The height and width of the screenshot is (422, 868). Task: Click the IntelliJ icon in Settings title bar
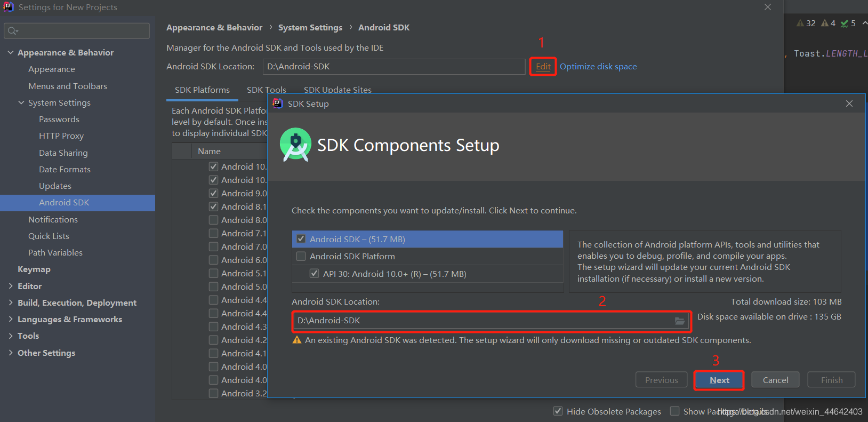point(9,7)
